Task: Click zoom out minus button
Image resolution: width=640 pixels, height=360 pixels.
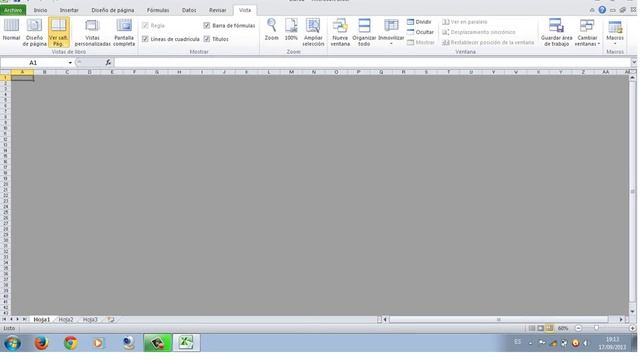Action: click(x=578, y=328)
